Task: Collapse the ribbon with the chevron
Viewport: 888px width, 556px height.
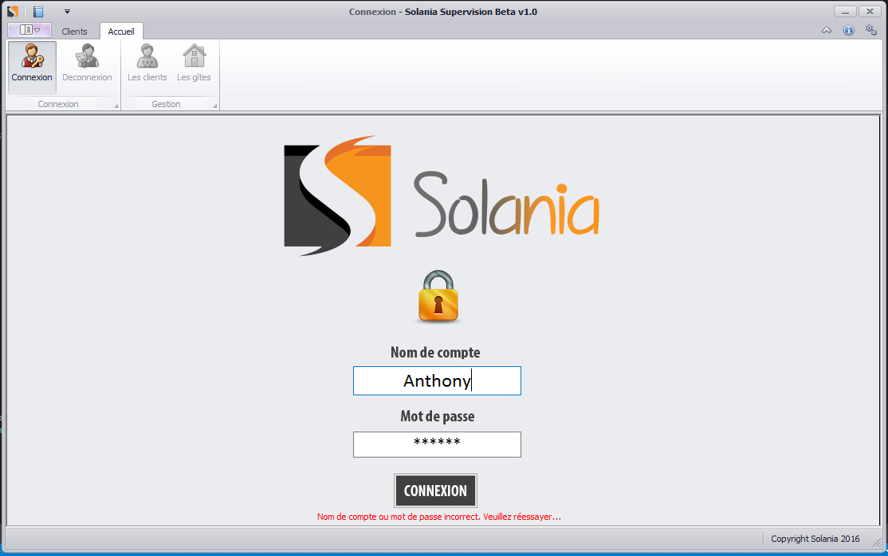Action: [x=827, y=31]
